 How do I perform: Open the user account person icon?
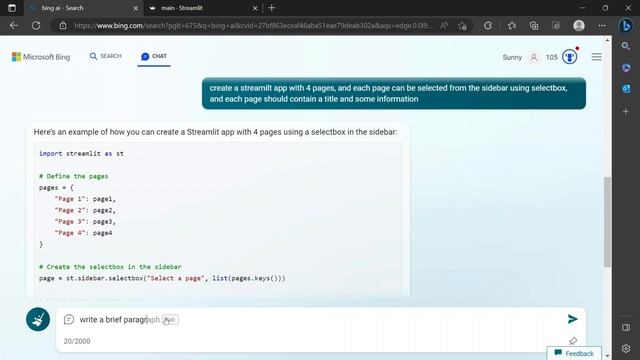(x=533, y=57)
